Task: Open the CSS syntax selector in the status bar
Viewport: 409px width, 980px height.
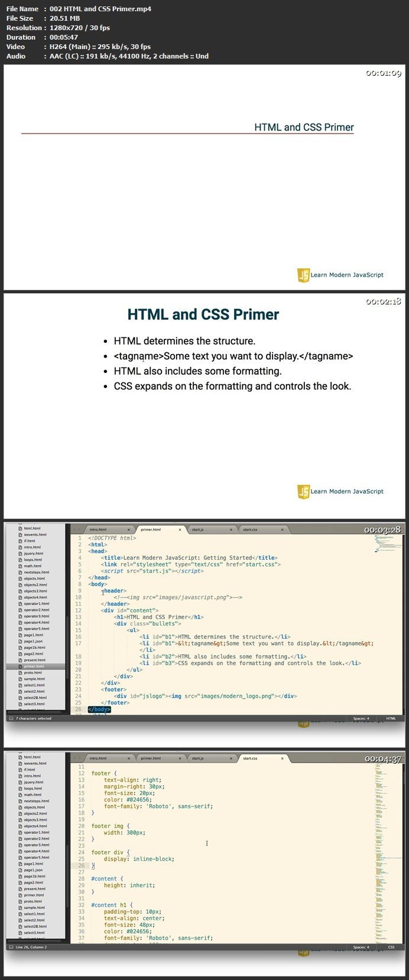Action: [391, 947]
